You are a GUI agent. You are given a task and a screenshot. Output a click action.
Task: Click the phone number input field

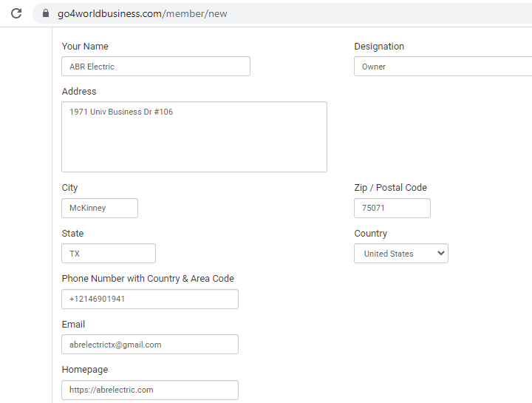tap(149, 299)
